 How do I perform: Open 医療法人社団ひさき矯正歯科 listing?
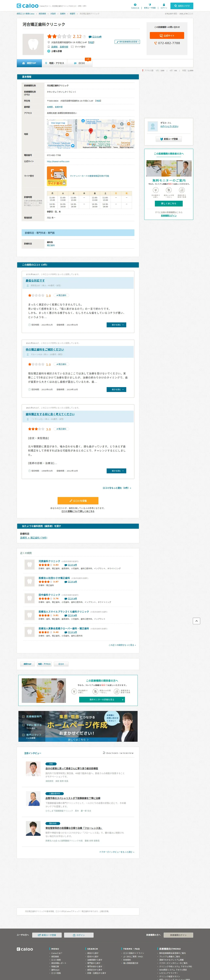tap(54, 578)
